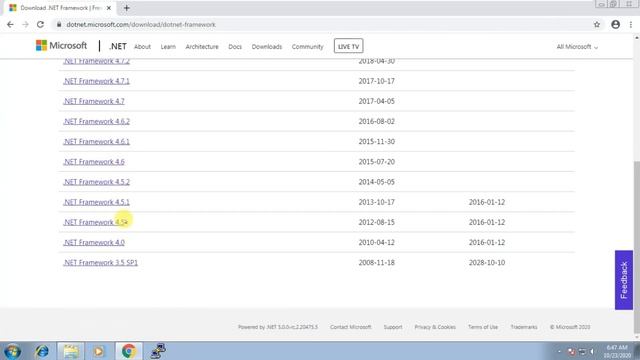Click the taskbar clock showing 6:47 AM
This screenshot has width=640, height=360.
pos(617,351)
